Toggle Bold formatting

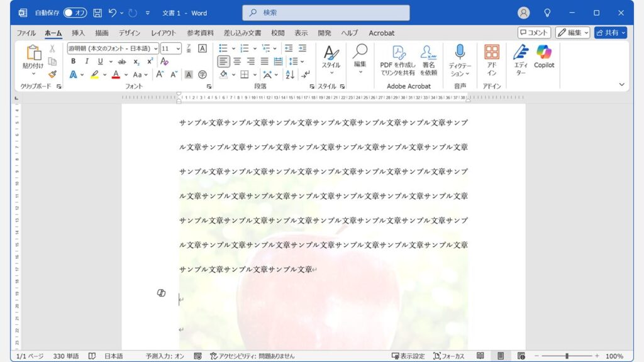(73, 61)
